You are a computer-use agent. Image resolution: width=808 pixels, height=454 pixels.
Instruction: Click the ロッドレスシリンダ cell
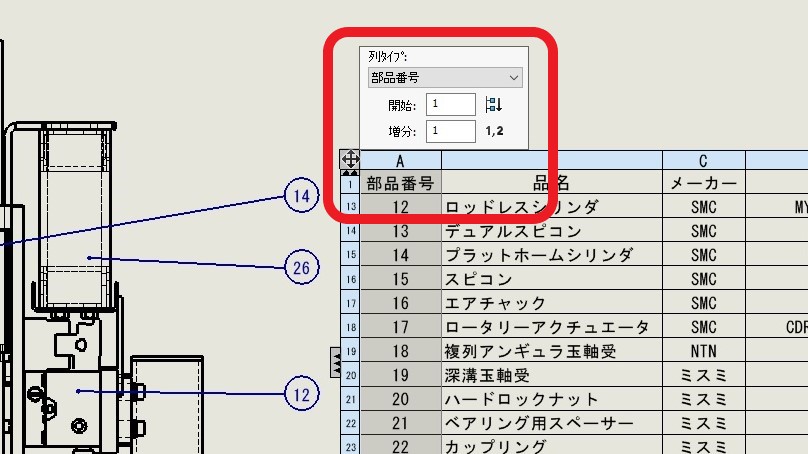coord(551,207)
